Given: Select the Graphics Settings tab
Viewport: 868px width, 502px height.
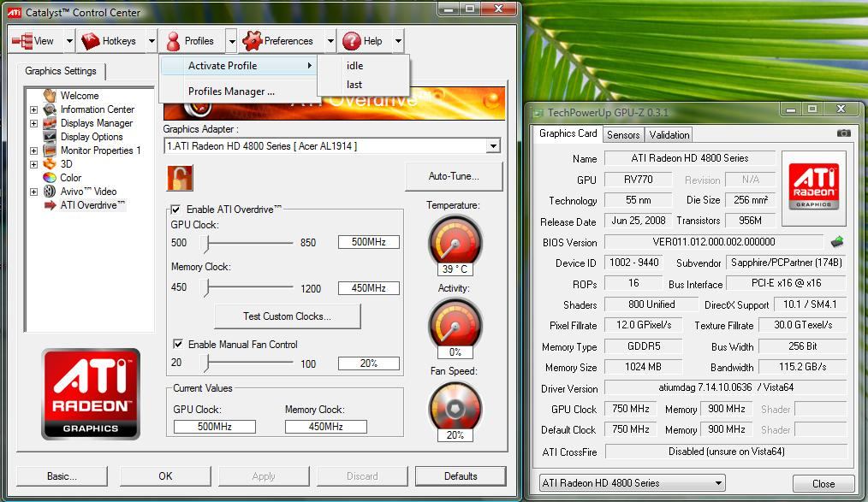Looking at the screenshot, I should tap(61, 71).
